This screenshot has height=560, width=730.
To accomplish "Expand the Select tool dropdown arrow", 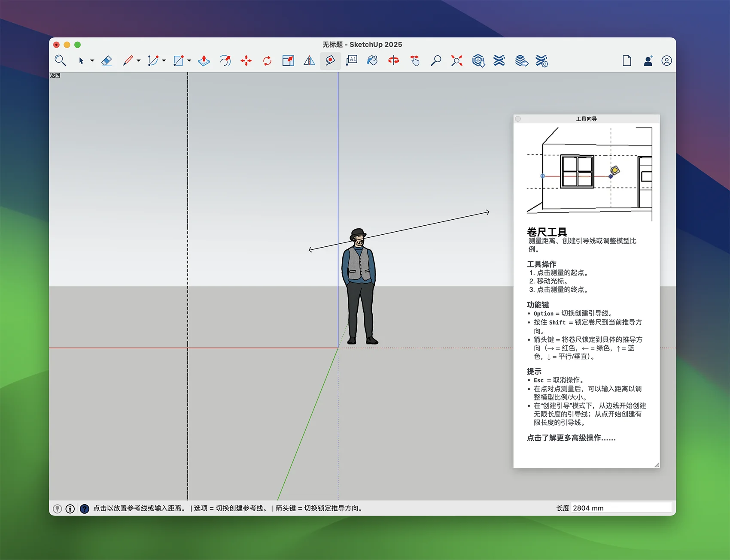I will 92,61.
